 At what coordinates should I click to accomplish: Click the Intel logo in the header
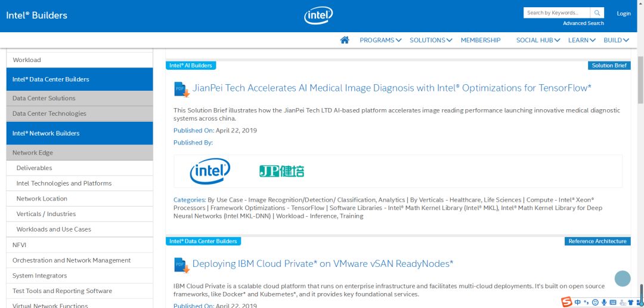click(x=318, y=16)
